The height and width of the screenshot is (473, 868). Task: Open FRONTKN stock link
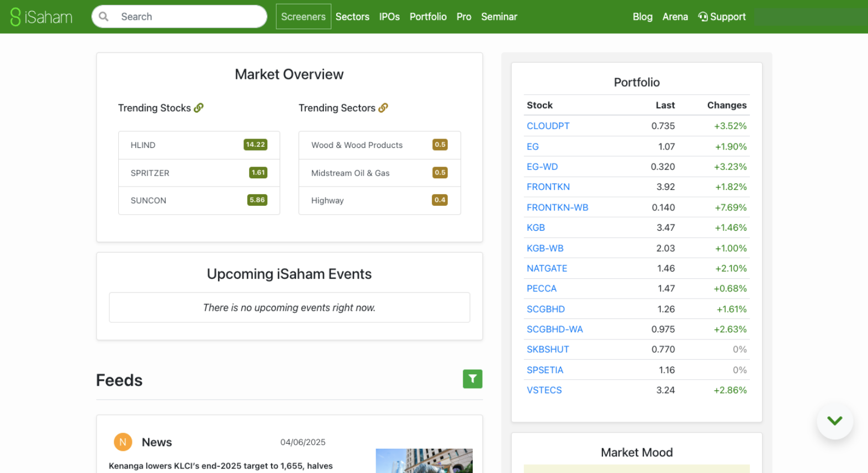point(548,187)
